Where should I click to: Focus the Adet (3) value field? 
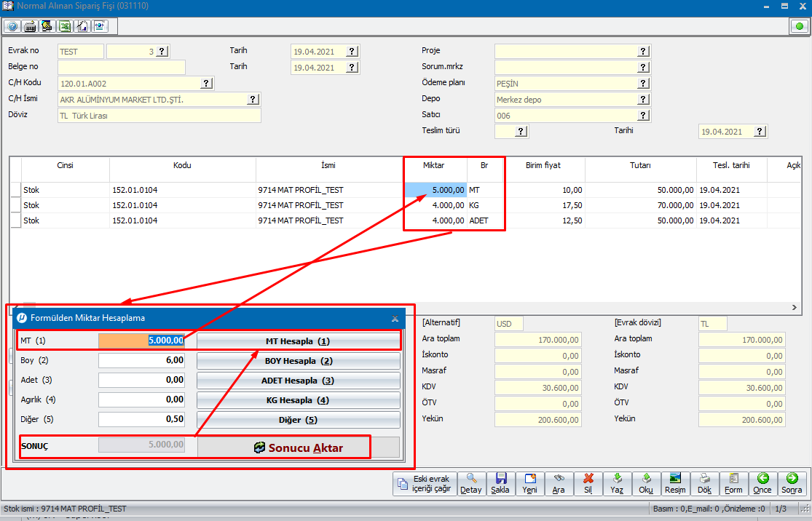tap(141, 380)
